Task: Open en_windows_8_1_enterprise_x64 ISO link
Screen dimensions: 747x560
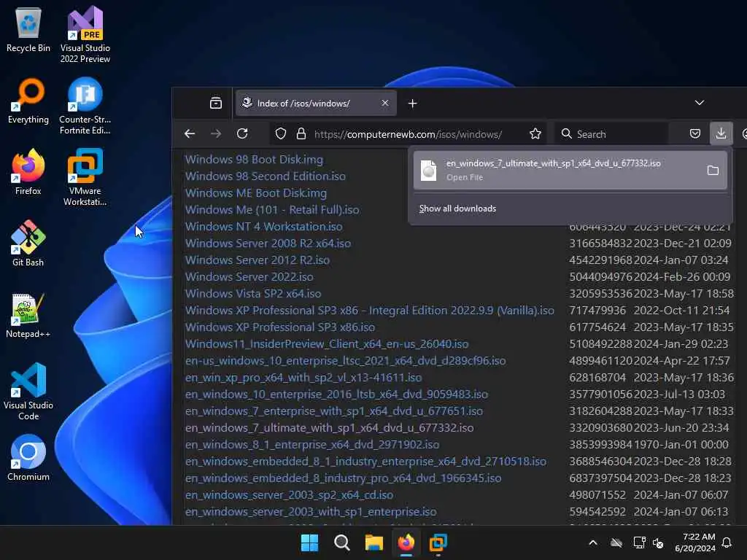Action: click(312, 444)
